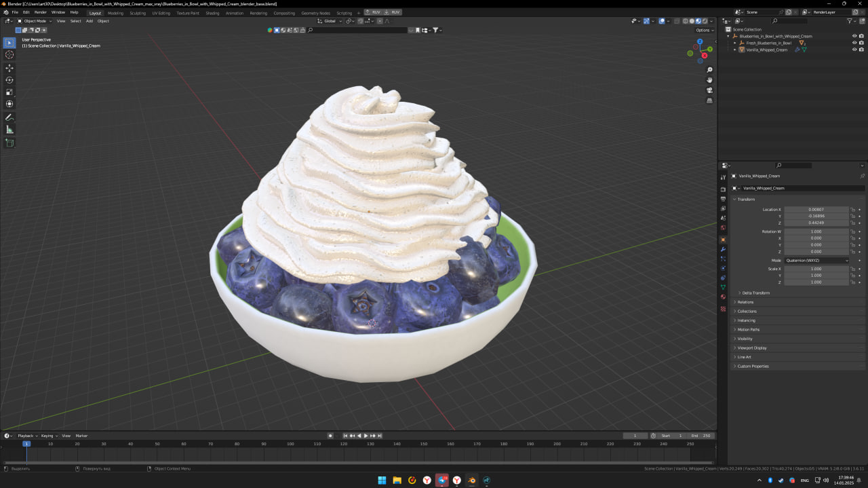Select the Add Cube tool
The image size is (868, 488).
(9, 143)
